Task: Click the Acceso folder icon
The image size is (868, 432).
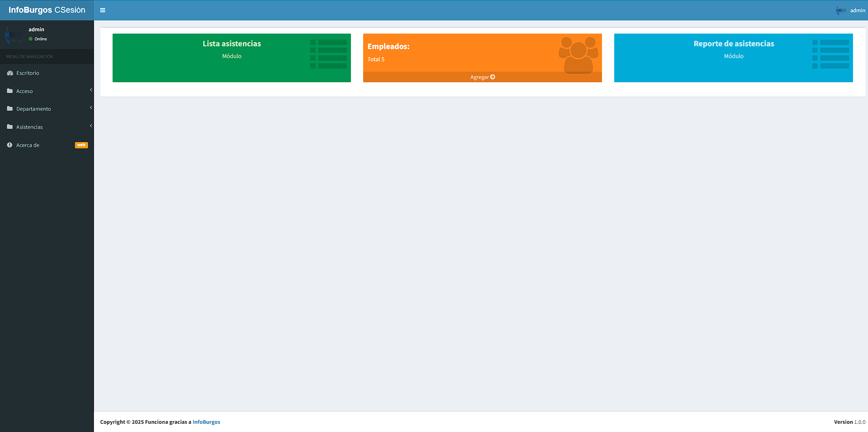Action: click(x=10, y=91)
